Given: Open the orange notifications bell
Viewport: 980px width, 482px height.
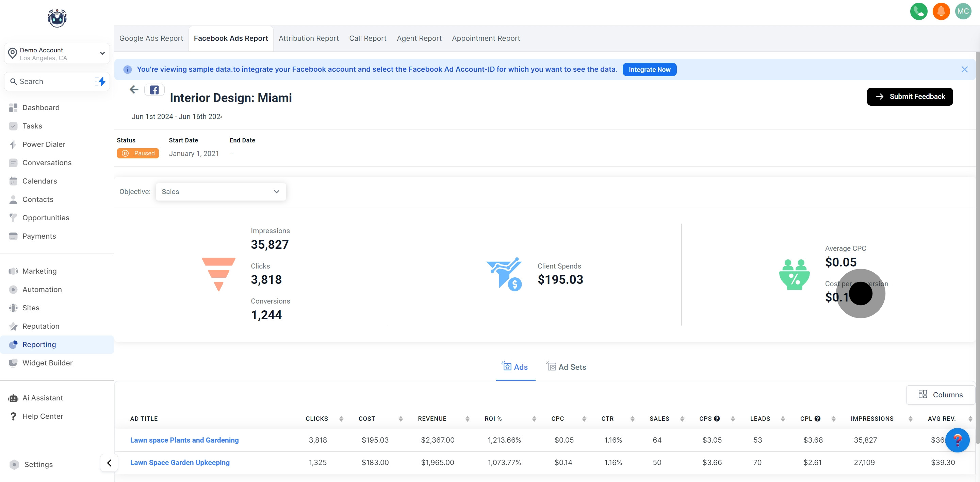Looking at the screenshot, I should click(x=941, y=11).
